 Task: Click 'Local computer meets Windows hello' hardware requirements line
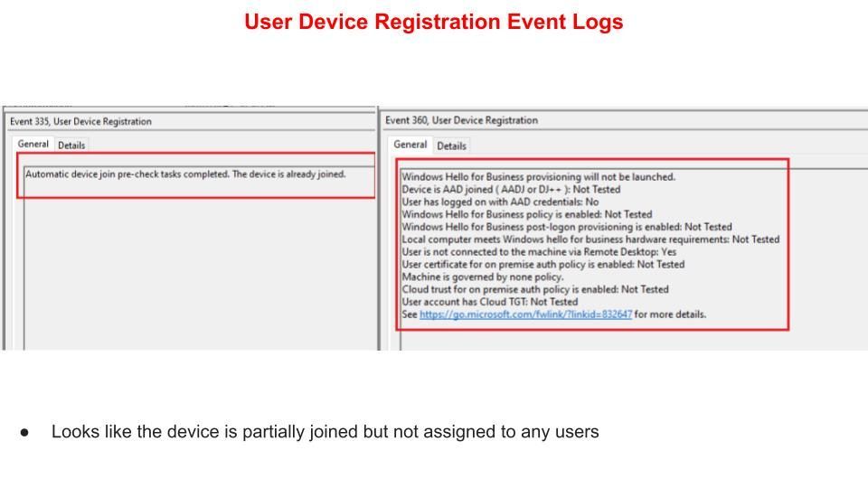click(590, 239)
